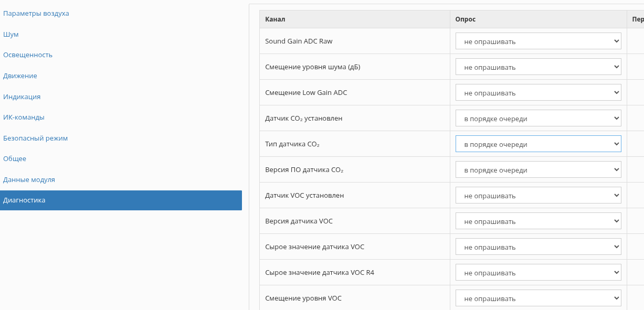The height and width of the screenshot is (310, 644).
Task: Open polling dropdown for Смещение Low Gain ADC
Action: click(x=538, y=93)
